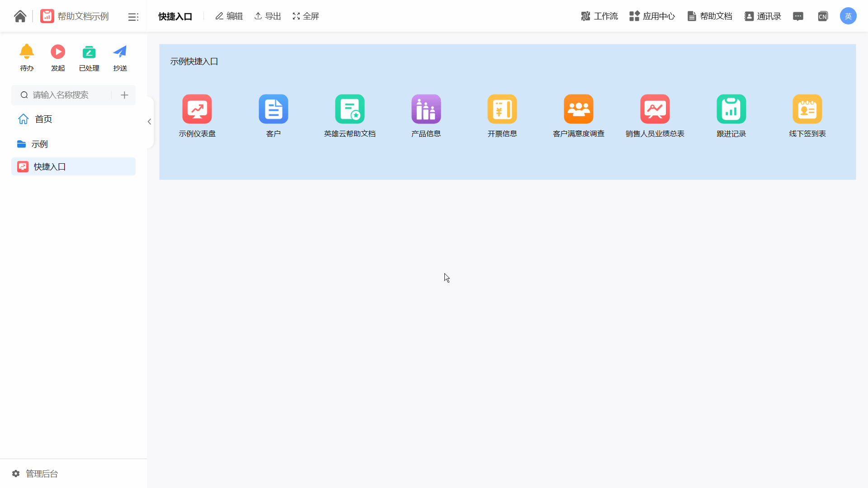Screen dimensions: 868x488
Task: Open the messages chat bubble icon
Action: [798, 16]
